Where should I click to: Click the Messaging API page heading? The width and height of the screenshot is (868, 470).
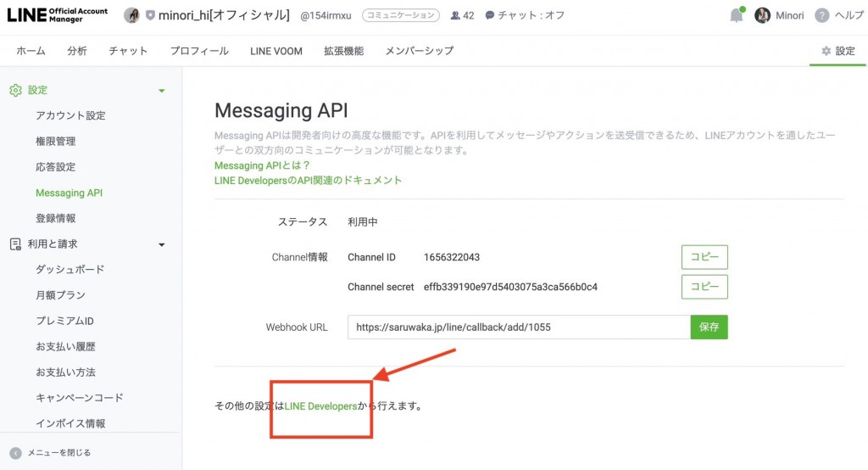281,111
